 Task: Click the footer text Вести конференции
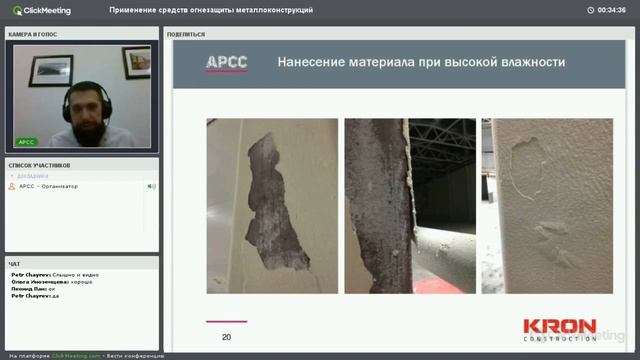tap(136, 356)
